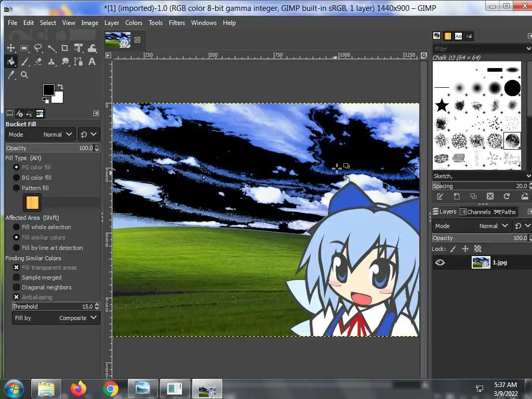Switch to Undo History tab in toolbox
532x399 pixels.
pyautogui.click(x=29, y=114)
